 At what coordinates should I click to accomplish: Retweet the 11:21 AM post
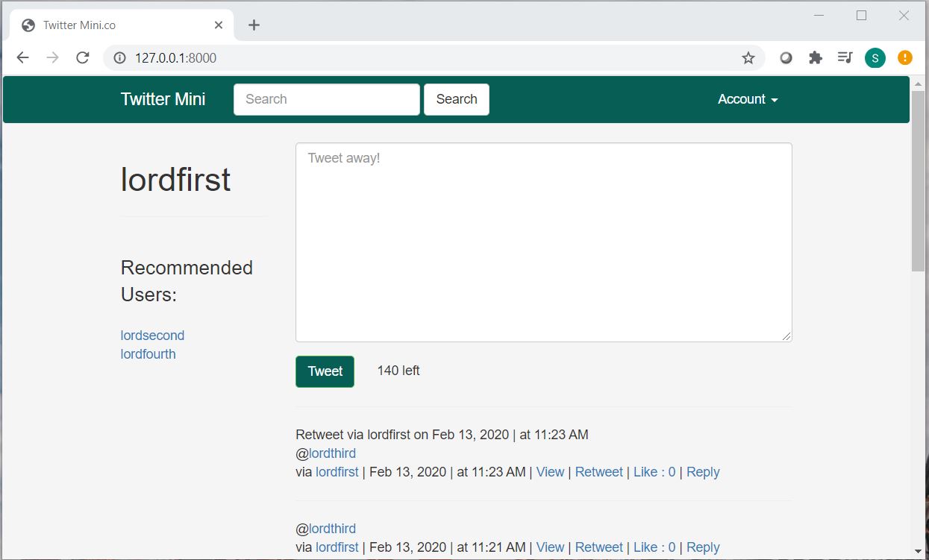click(x=599, y=547)
